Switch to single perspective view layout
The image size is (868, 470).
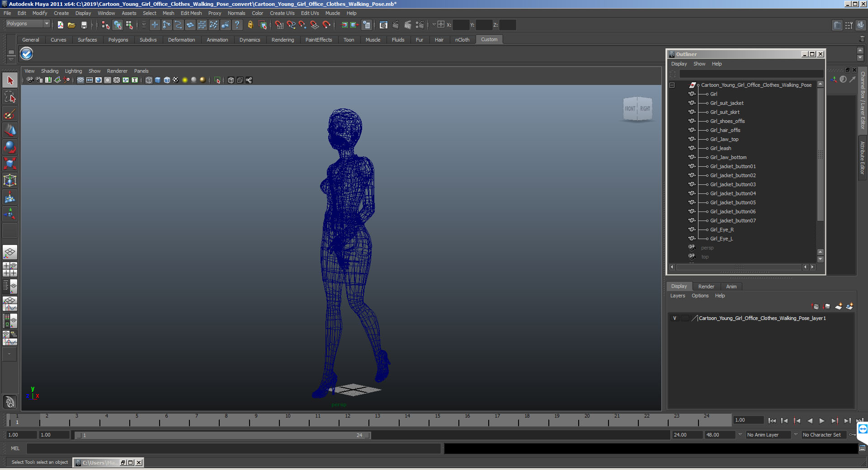coord(10,252)
